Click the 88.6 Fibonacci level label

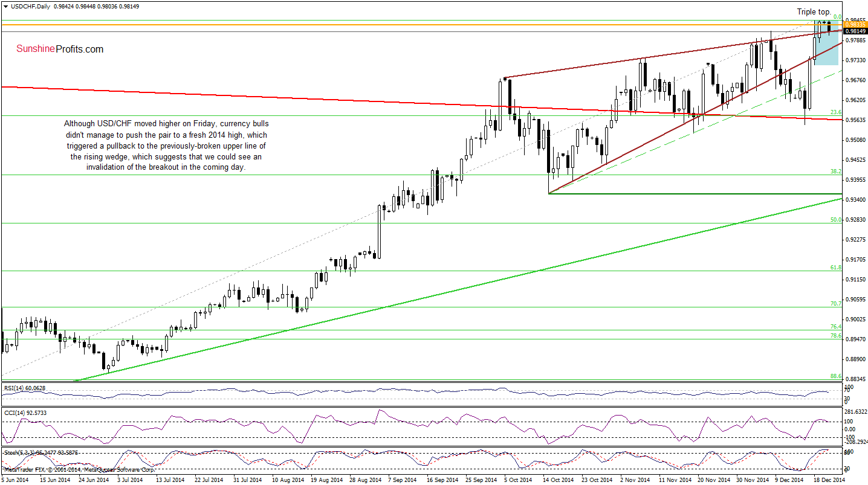click(836, 376)
